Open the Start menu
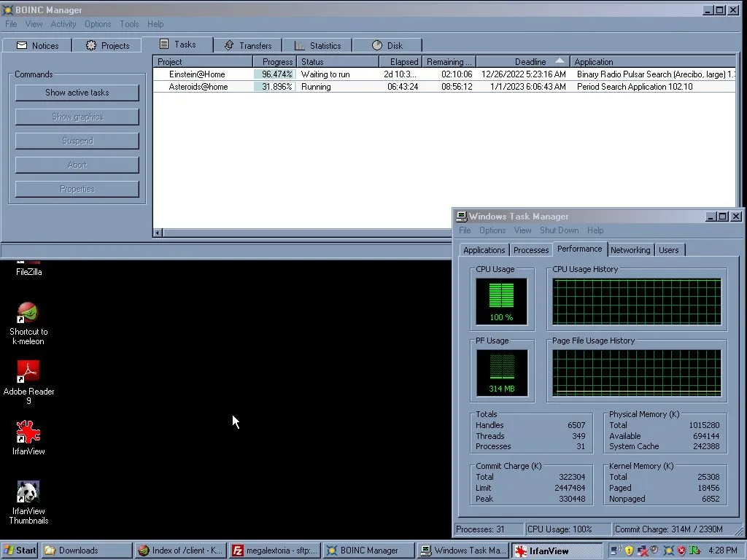This screenshot has width=747, height=560. [x=20, y=551]
